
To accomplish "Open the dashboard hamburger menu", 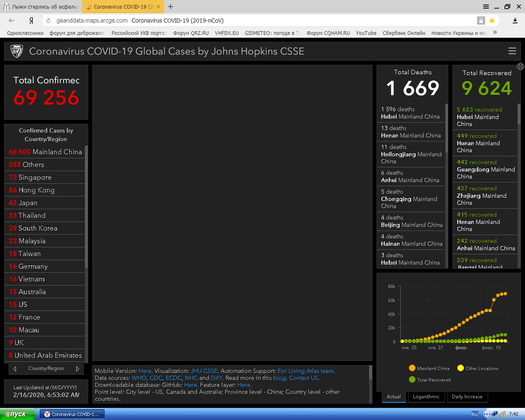I will (x=512, y=51).
